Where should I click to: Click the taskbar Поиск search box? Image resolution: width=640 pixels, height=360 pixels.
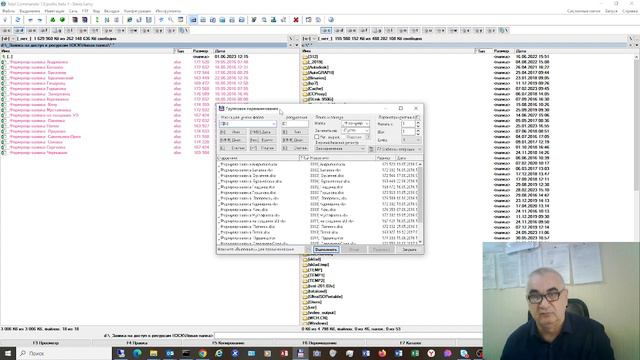tap(64, 353)
